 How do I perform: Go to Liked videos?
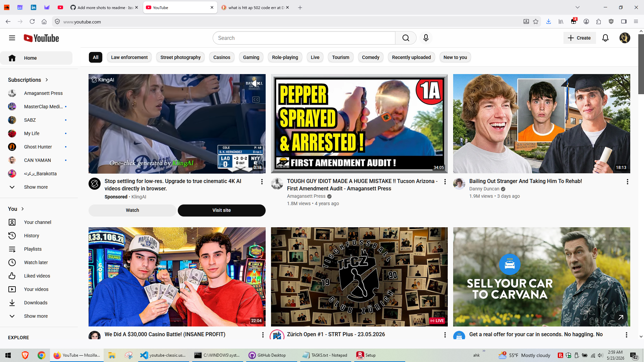pyautogui.click(x=36, y=276)
